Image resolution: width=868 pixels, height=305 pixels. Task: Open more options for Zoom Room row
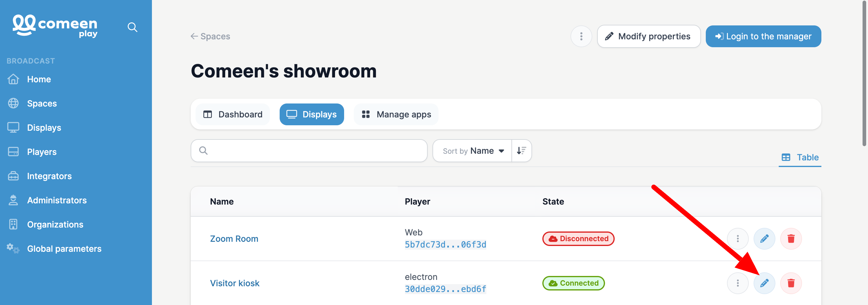[738, 239]
